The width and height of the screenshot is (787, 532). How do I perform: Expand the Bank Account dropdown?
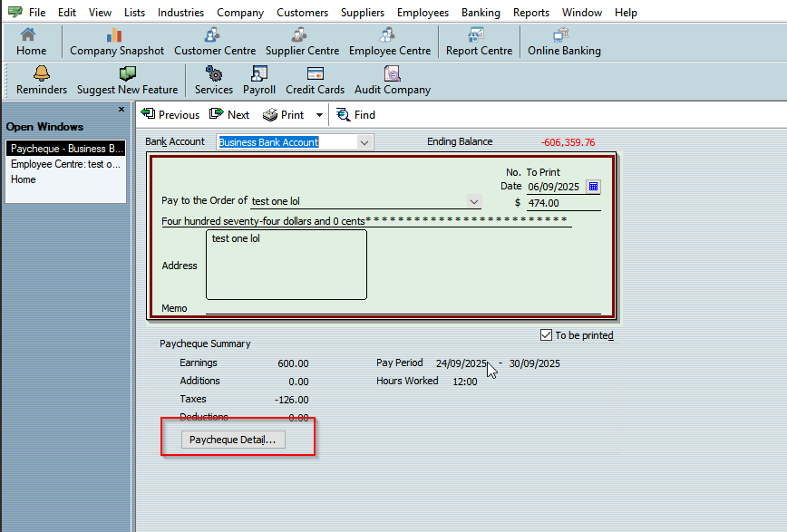(x=364, y=142)
